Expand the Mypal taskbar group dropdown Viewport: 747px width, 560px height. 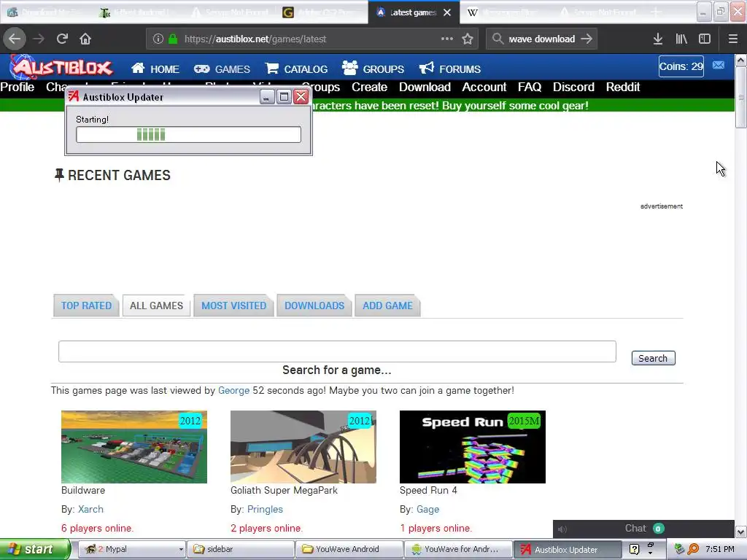coord(181,550)
